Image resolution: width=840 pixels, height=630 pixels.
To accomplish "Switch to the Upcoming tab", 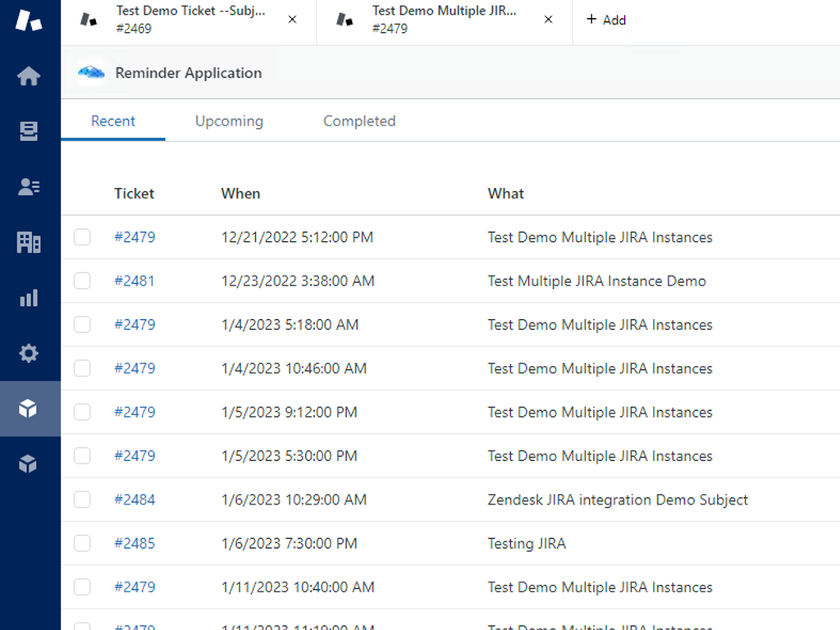I will pyautogui.click(x=229, y=121).
